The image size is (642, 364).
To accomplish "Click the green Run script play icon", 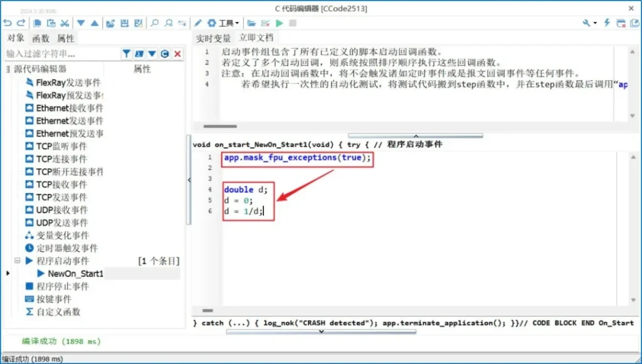I will (x=280, y=23).
